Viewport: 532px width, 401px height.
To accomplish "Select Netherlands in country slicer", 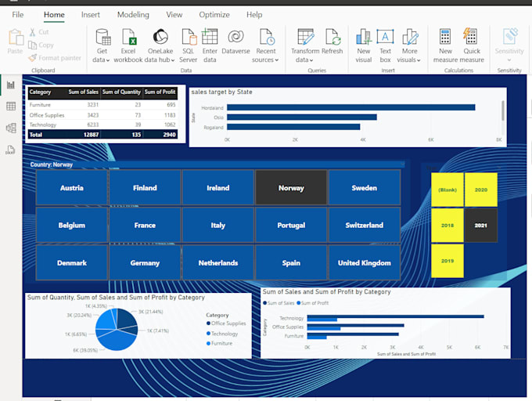I will click(218, 263).
